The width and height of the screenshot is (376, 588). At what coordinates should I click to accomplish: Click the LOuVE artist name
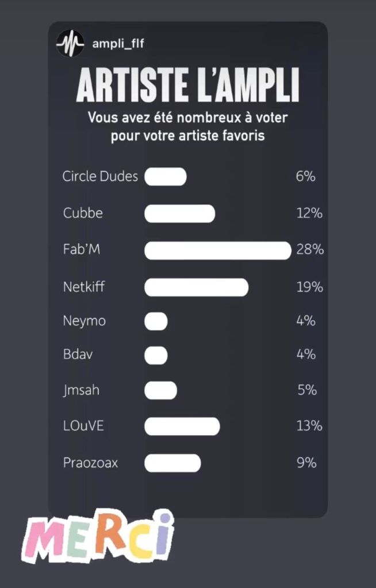[x=83, y=426]
